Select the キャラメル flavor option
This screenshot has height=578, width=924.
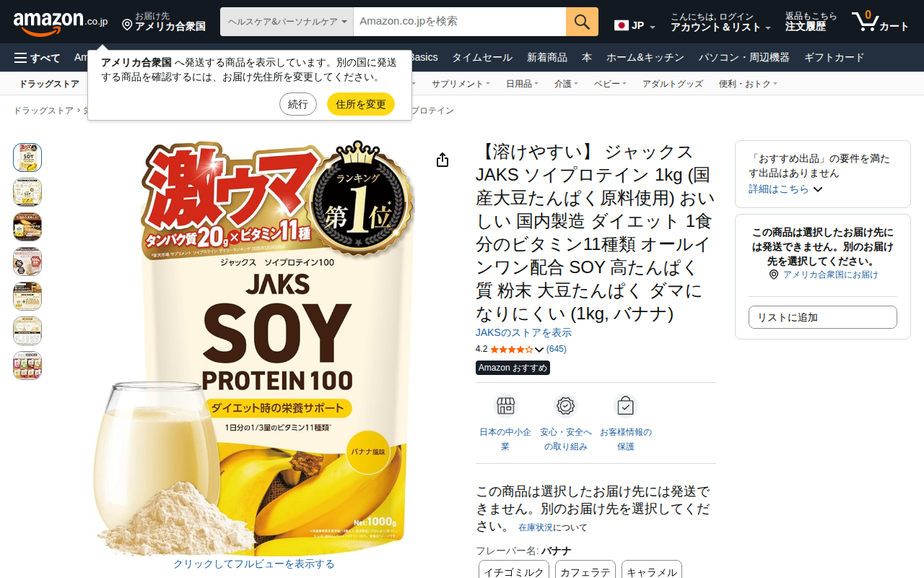(x=652, y=570)
